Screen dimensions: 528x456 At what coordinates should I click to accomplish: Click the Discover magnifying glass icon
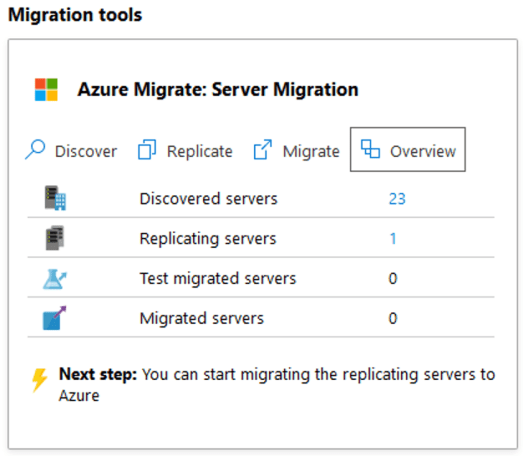35,150
